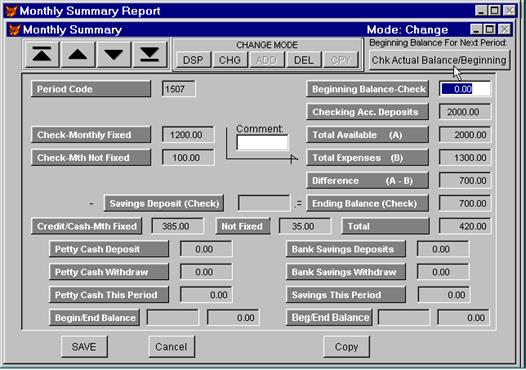
Task: Jump to last record arrow button
Action: click(x=150, y=54)
